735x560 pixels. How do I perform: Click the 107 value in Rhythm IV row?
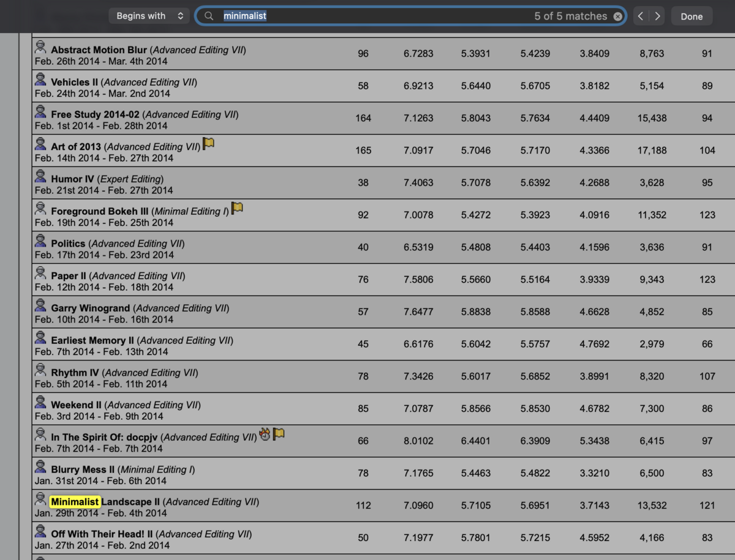707,376
